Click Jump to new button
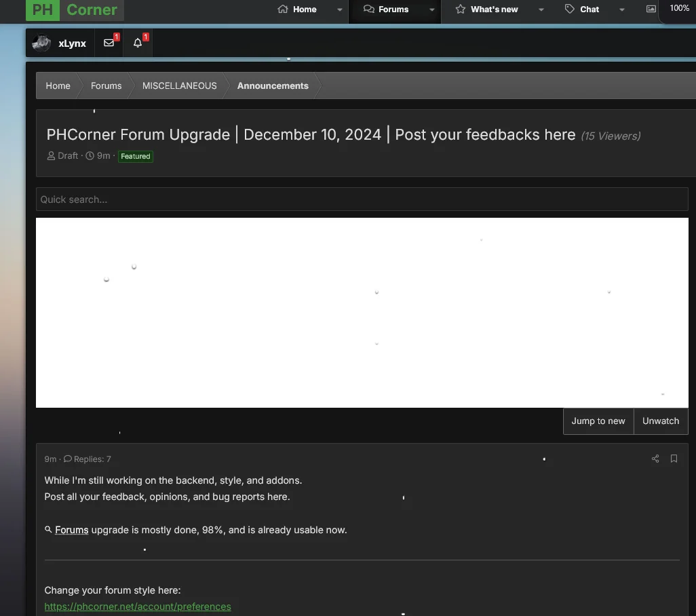 click(x=598, y=421)
